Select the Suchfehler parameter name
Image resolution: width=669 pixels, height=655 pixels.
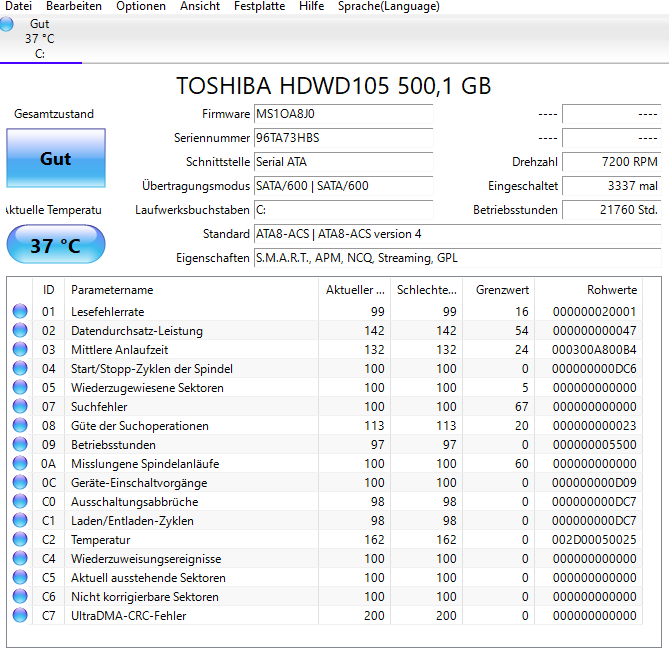[x=99, y=407]
